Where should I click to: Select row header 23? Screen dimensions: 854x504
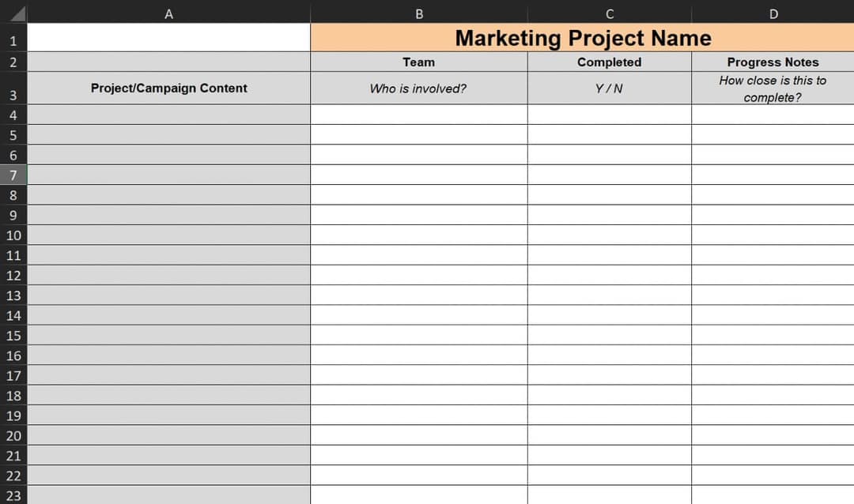pos(13,495)
